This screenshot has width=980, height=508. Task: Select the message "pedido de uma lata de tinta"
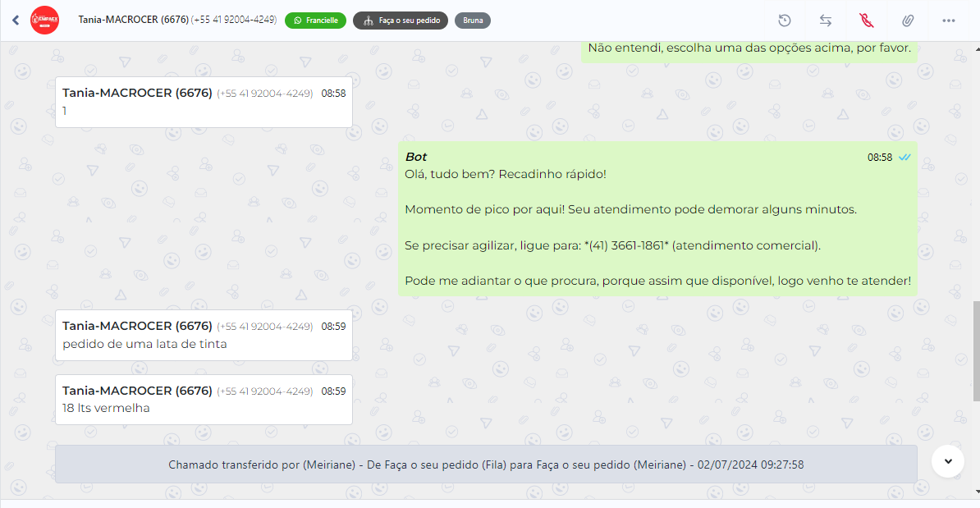[144, 344]
